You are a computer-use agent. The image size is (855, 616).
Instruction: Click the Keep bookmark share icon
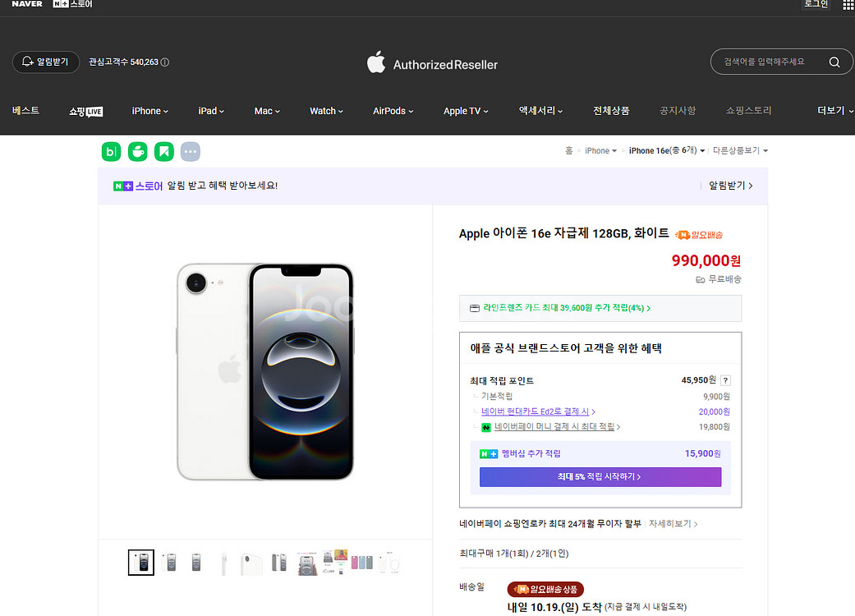[164, 151]
